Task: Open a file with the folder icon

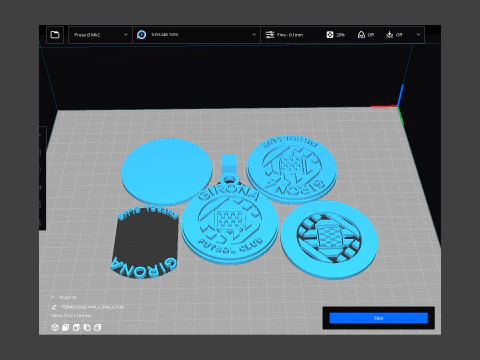Action: pos(55,35)
